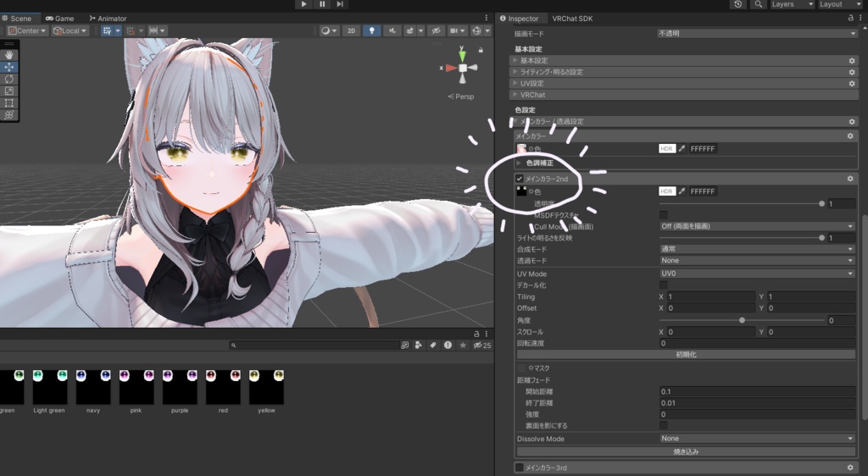Select the Rect transform tool
Screen dimensions: 868x476
9,102
